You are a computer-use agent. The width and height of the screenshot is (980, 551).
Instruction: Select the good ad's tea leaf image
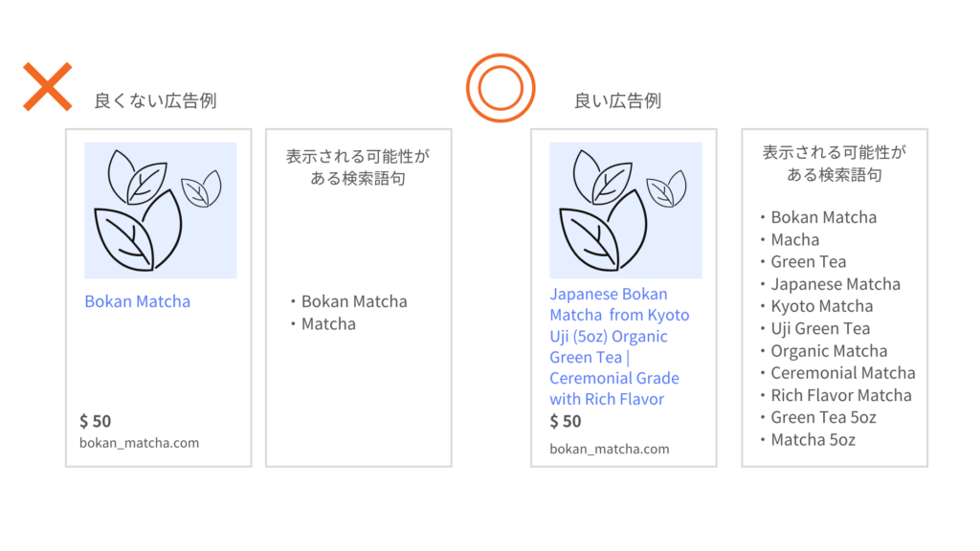point(626,210)
